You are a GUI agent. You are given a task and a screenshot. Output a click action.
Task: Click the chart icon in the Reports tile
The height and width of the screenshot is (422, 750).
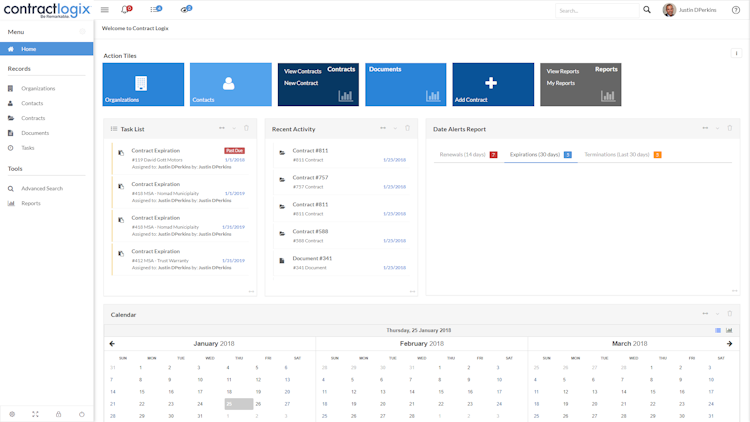608,96
